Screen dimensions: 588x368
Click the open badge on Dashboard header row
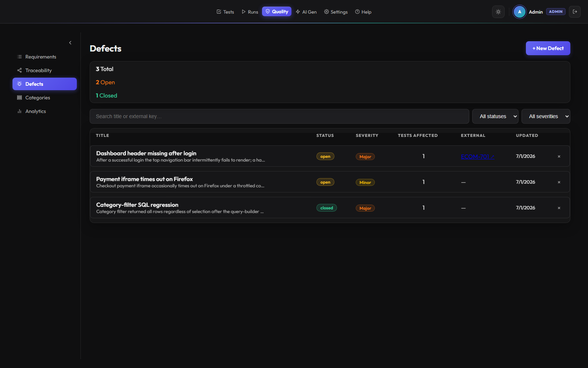click(325, 156)
